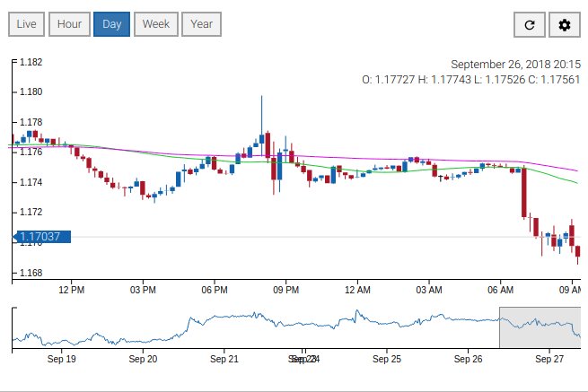Click the September 26, 2018 20:15 timestamp
588x392 pixels.
515,65
